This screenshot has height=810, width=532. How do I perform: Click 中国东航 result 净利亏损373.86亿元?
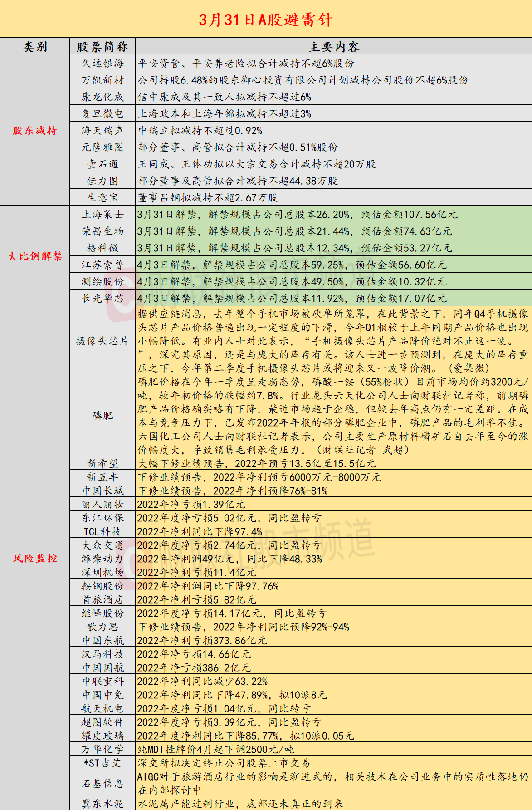[x=202, y=641]
